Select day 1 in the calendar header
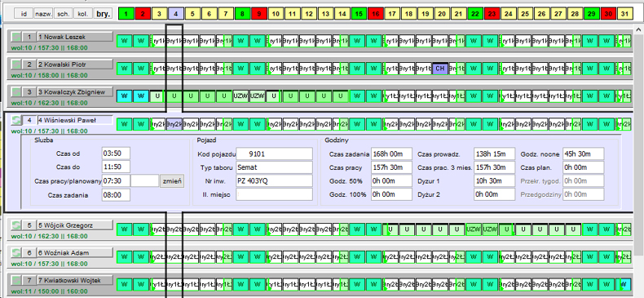Viewport: 644px width, 298px height. click(126, 14)
